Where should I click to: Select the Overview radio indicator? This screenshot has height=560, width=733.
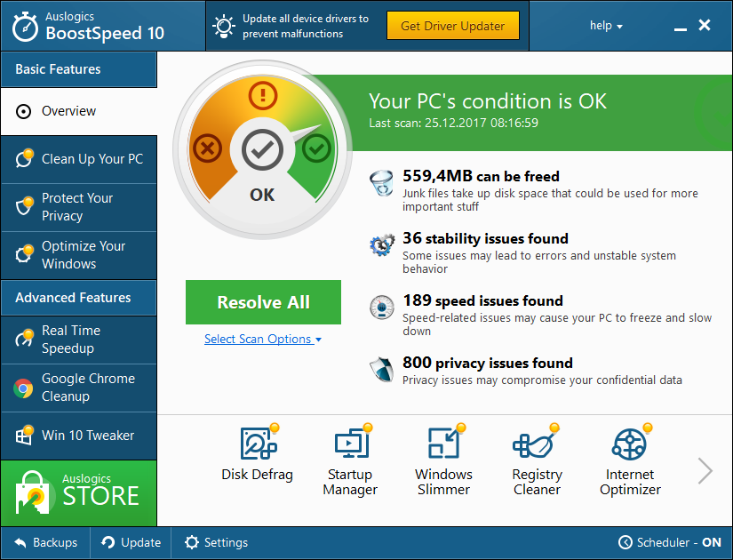(23, 112)
